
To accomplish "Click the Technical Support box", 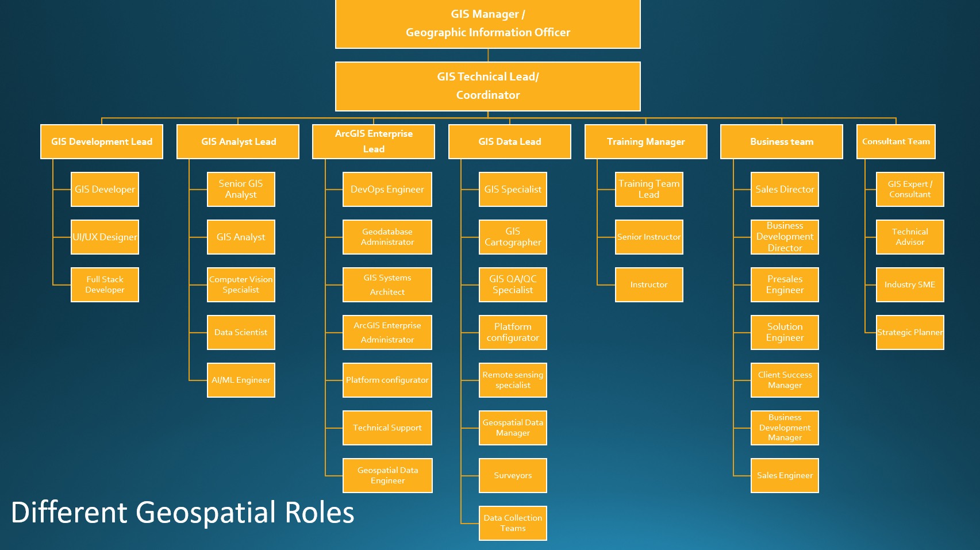I will [x=387, y=428].
